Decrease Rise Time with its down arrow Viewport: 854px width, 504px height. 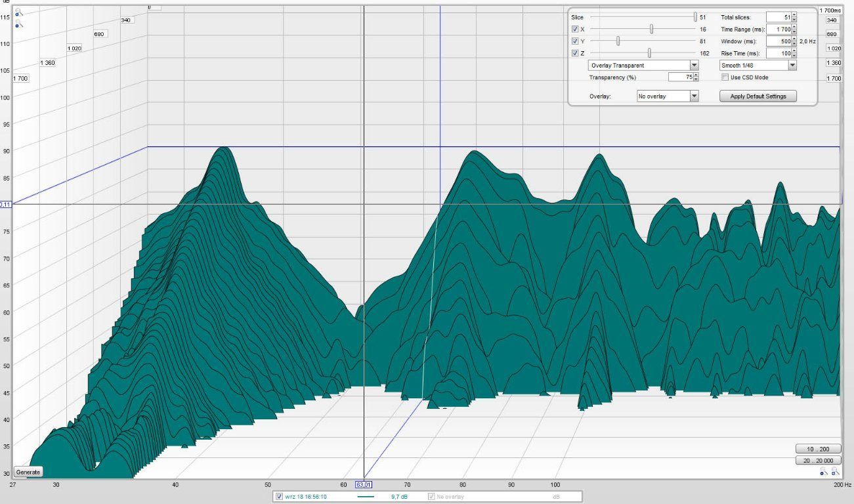[x=794, y=56]
